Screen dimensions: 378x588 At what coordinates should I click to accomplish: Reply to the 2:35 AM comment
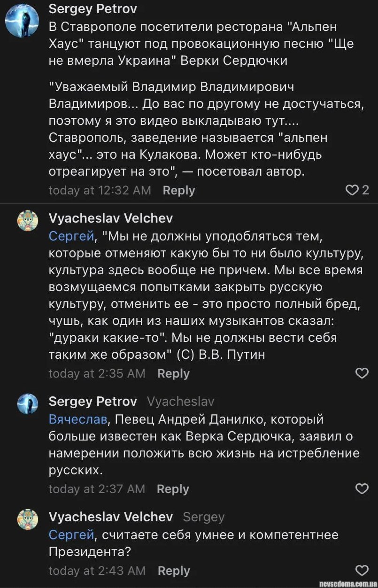[173, 373]
